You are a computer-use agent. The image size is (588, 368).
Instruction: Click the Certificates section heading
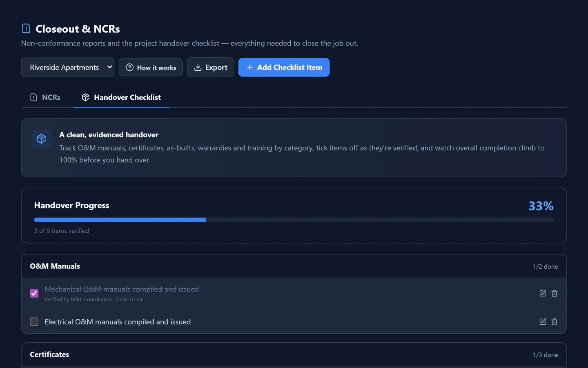(x=49, y=355)
